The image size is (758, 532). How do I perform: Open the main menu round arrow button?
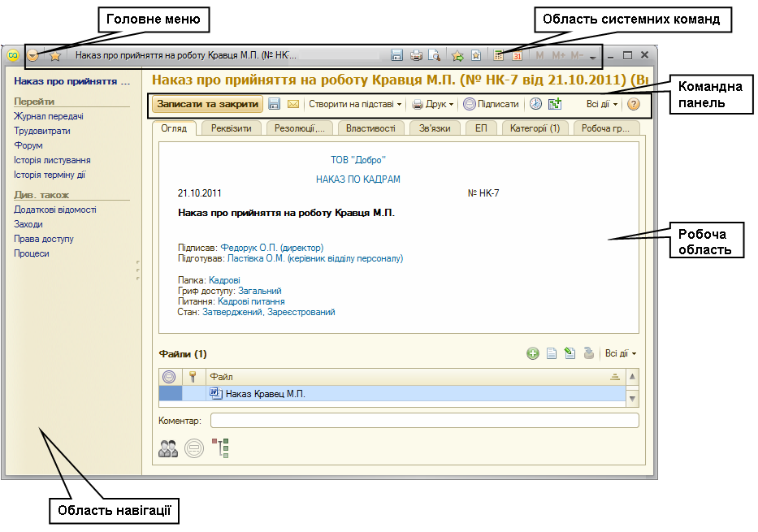tap(32, 55)
